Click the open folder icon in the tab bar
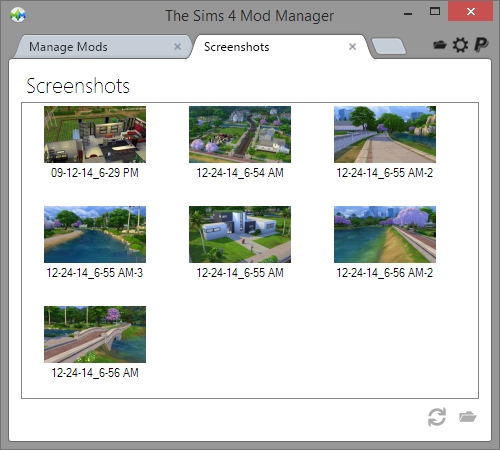This screenshot has width=500, height=450. click(440, 45)
